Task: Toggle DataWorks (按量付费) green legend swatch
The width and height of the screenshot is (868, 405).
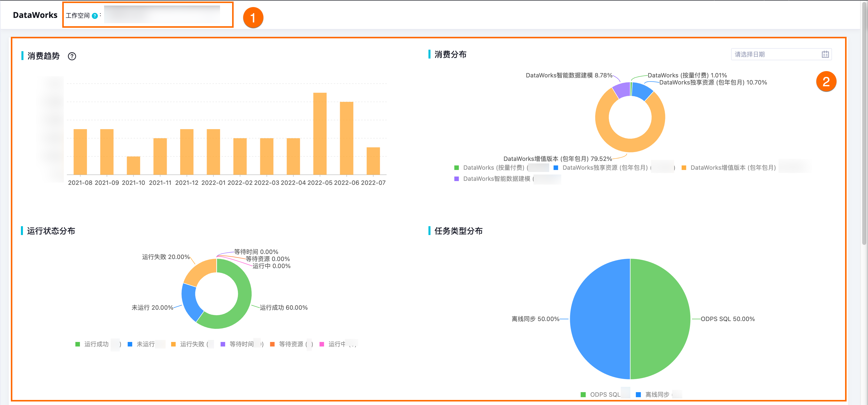Action: 457,168
